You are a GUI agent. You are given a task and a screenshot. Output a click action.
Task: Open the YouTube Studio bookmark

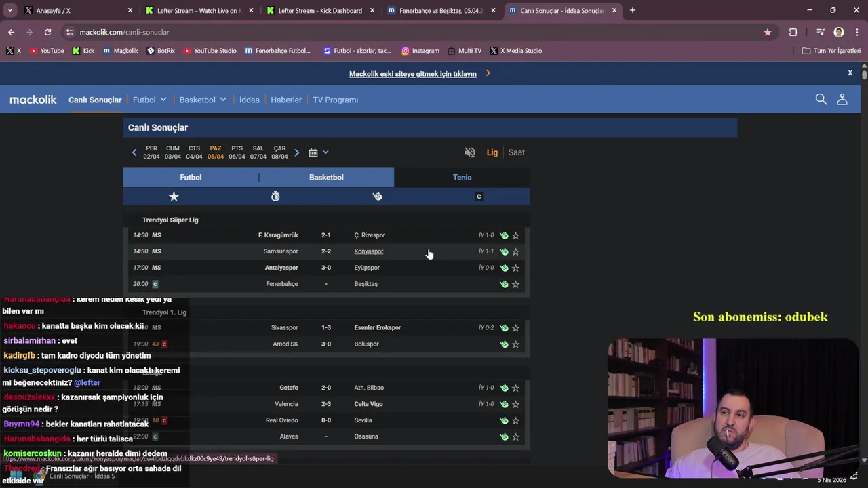(x=210, y=51)
